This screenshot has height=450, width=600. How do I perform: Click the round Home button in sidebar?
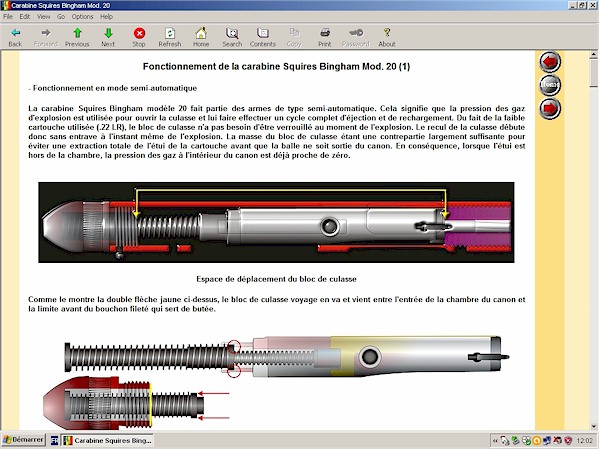tap(550, 85)
